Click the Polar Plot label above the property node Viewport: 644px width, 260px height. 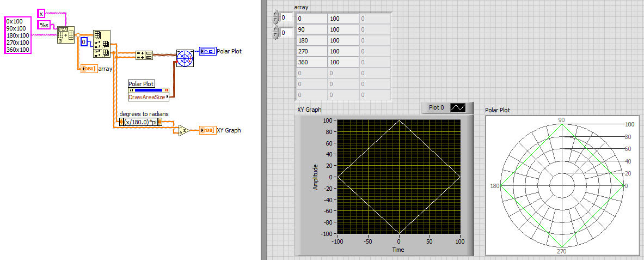(x=142, y=84)
